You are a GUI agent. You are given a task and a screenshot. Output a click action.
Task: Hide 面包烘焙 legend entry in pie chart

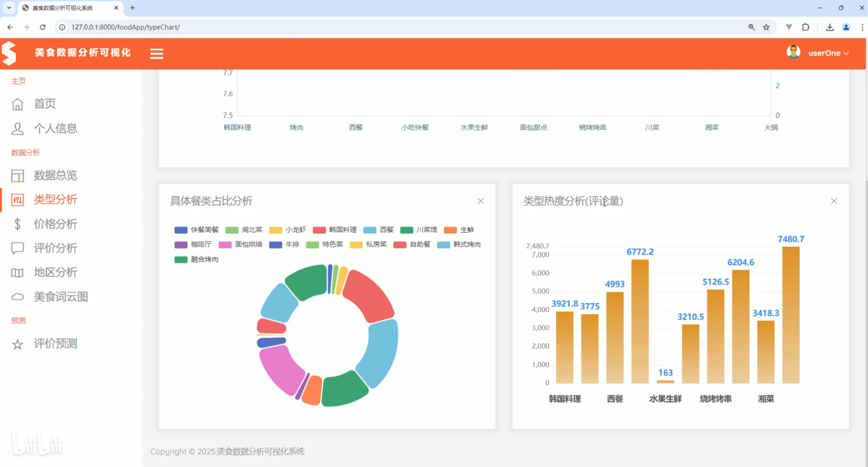click(241, 244)
